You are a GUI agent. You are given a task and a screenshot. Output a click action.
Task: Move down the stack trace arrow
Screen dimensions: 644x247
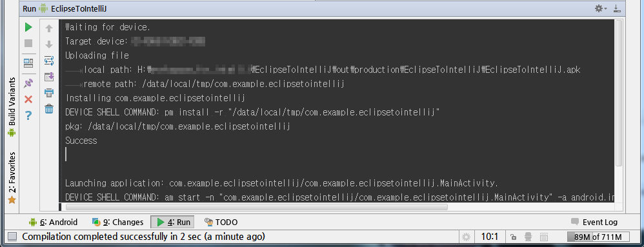click(x=49, y=44)
